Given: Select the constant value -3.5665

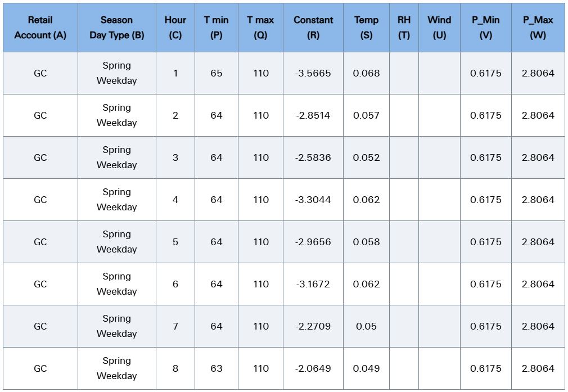Looking at the screenshot, I should (313, 73).
